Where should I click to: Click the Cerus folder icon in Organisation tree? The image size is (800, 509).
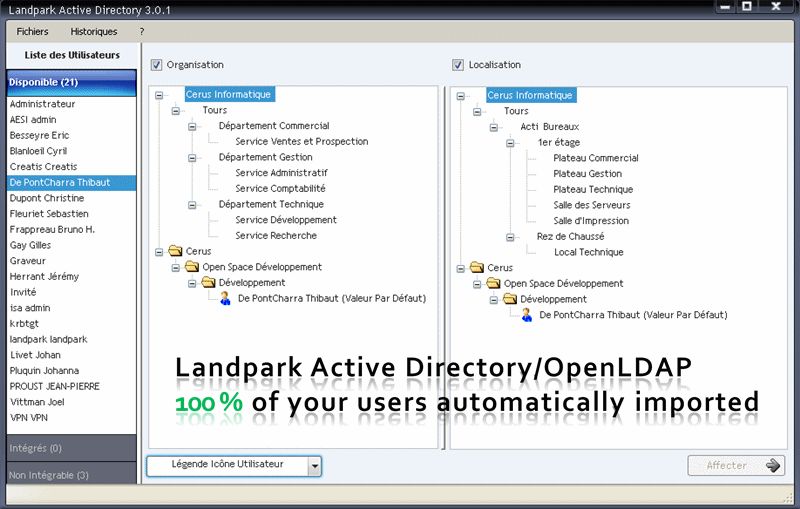point(175,250)
